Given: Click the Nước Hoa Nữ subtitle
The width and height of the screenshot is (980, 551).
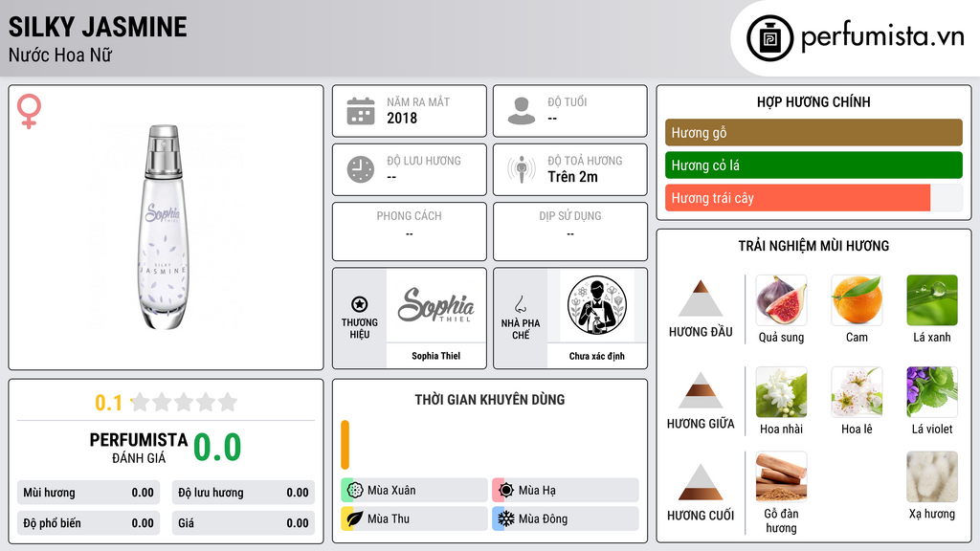Looking at the screenshot, I should click(60, 55).
